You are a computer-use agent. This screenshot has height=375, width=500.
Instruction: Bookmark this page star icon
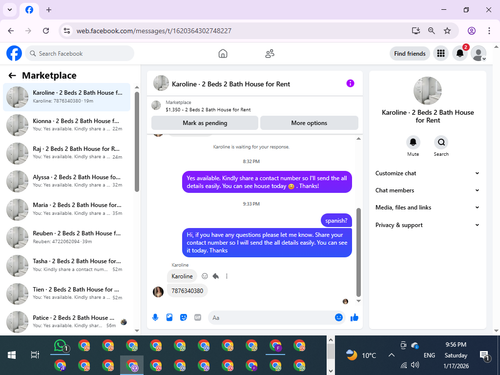pos(447,31)
